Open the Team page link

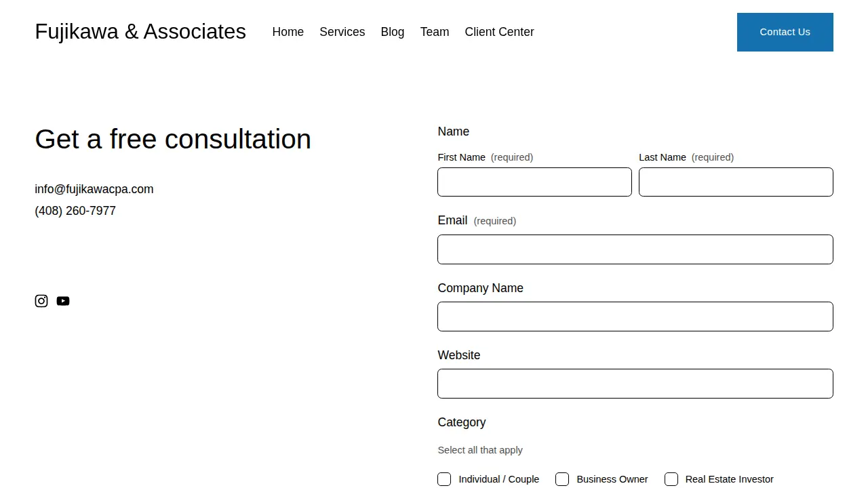tap(435, 32)
